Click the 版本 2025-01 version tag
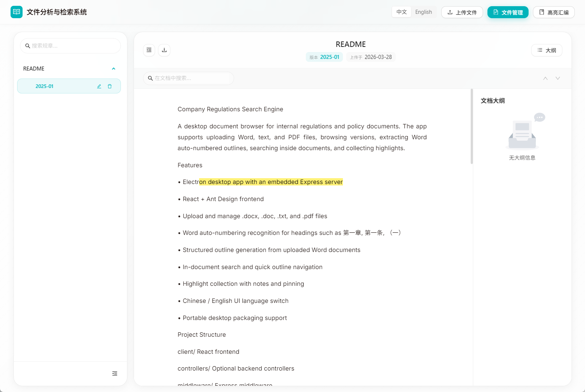Viewport: 585px width, 392px height. pos(324,57)
